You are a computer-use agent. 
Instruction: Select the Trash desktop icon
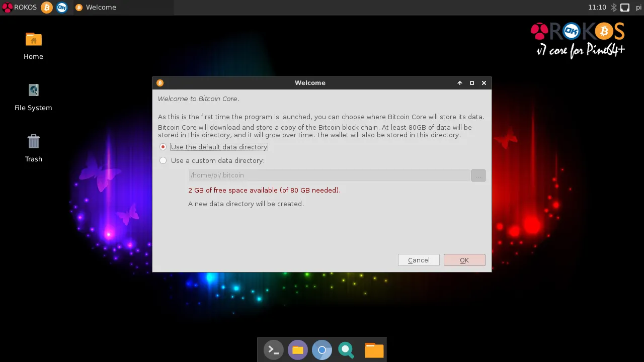[x=34, y=148]
